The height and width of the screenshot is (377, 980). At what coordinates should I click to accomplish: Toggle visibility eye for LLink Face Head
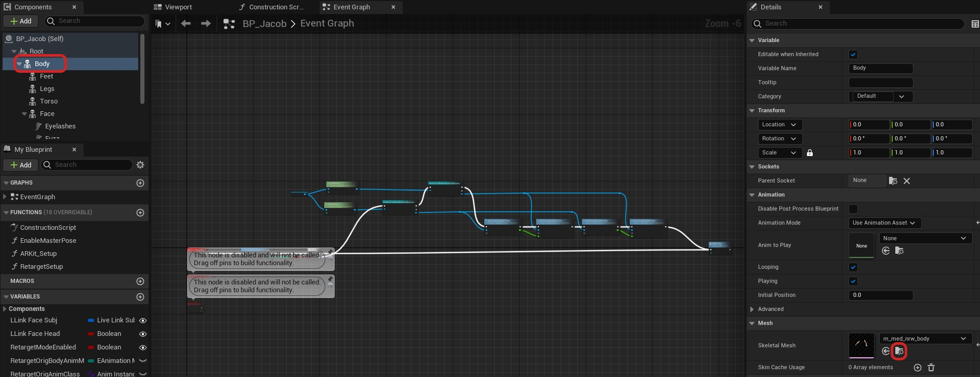point(143,334)
